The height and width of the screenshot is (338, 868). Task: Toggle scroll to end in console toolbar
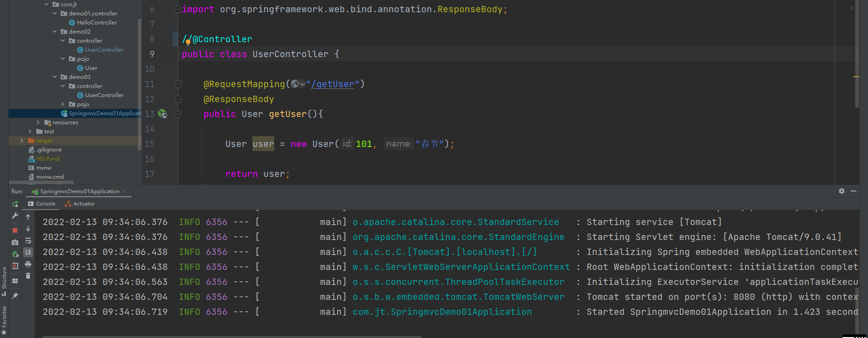[28, 252]
